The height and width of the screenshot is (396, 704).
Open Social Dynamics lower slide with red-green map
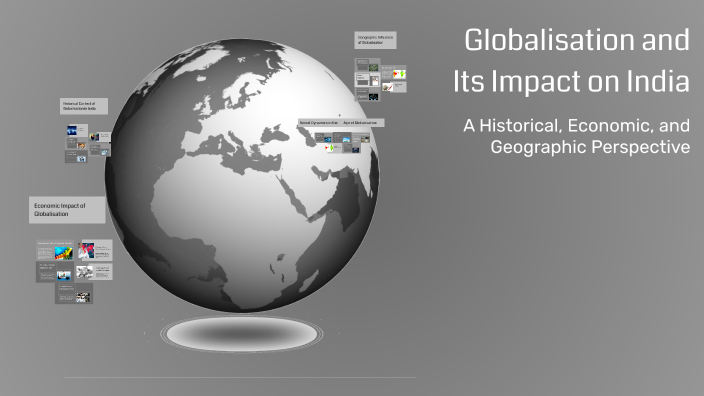coord(334,148)
